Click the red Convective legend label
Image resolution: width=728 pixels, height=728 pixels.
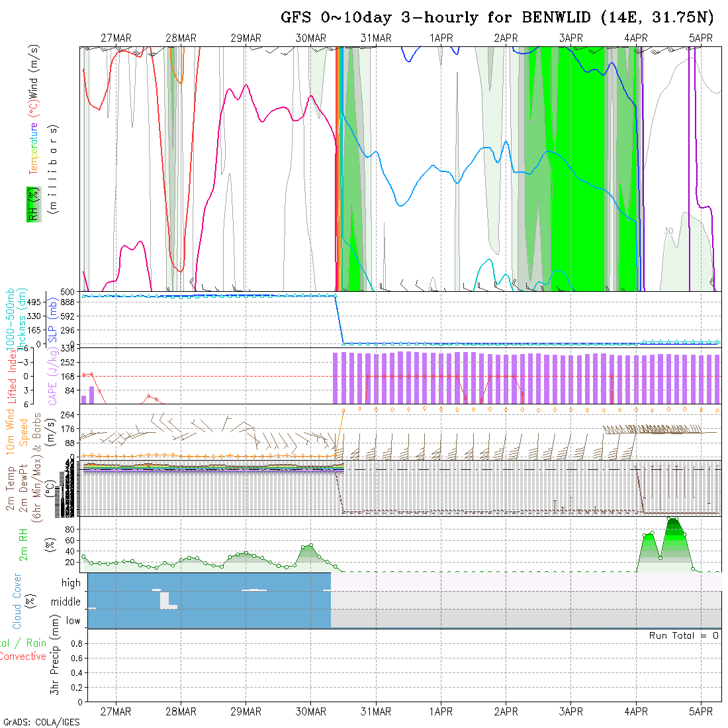(x=23, y=657)
